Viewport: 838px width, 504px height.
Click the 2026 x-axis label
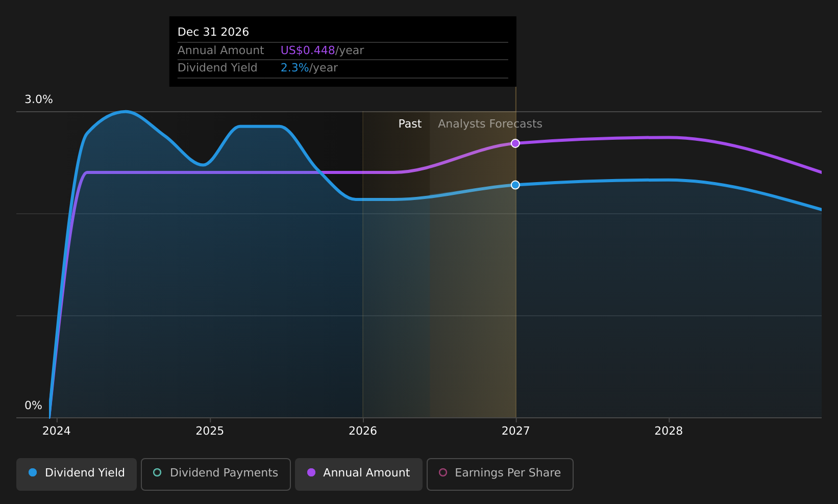tap(363, 431)
